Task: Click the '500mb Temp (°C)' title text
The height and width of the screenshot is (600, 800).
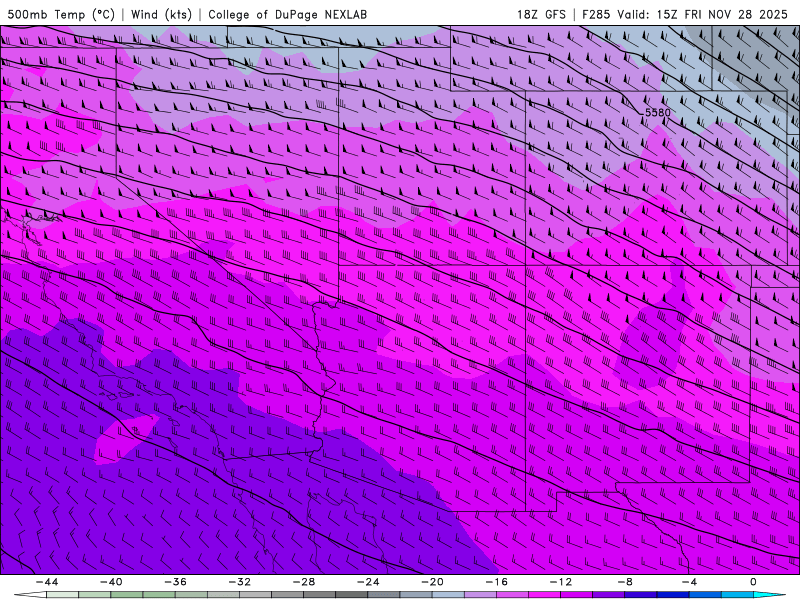Action: 61,14
